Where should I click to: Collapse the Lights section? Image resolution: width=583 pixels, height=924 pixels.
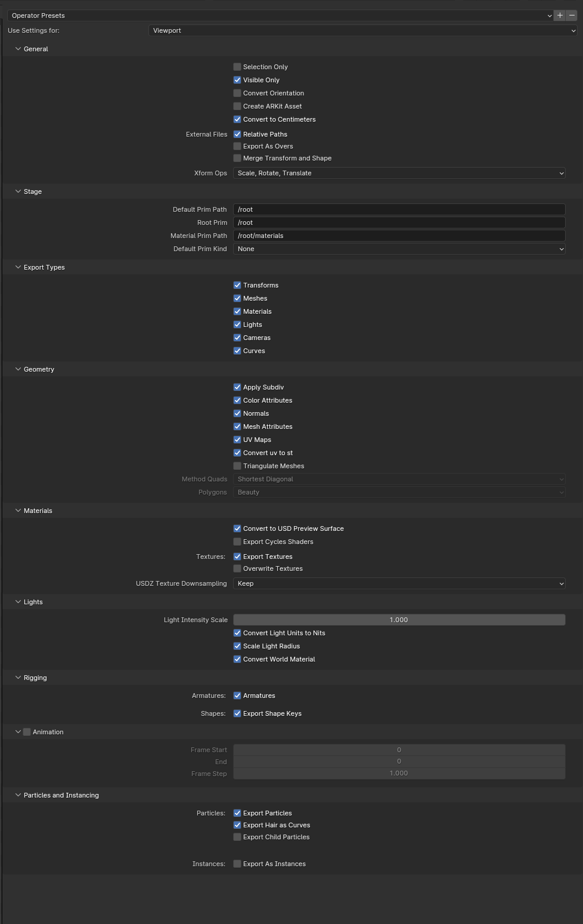[x=18, y=602]
